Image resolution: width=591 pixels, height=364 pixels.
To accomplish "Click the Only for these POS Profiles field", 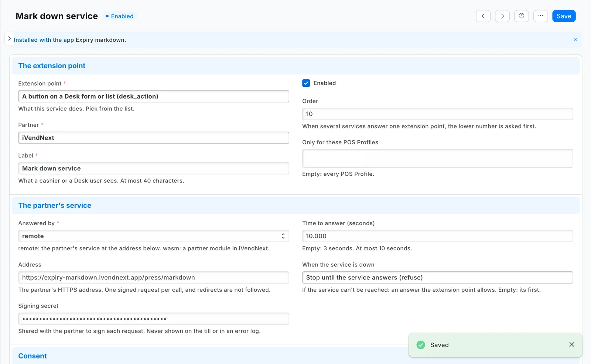I will coord(437,158).
